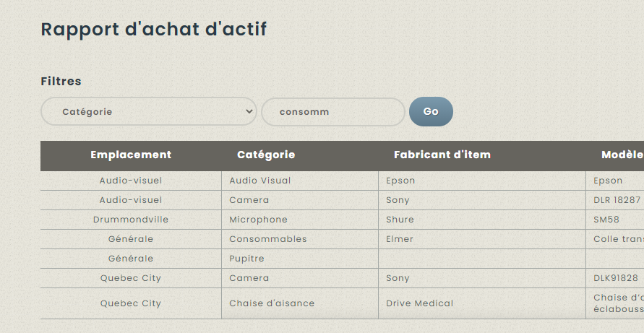This screenshot has width=644, height=333.
Task: Open the Catégorie filter dropdown
Action: 148,112
